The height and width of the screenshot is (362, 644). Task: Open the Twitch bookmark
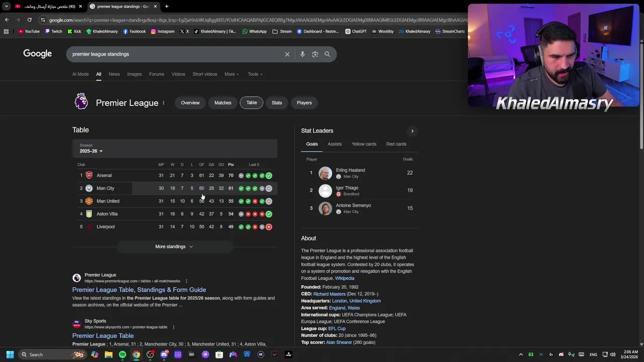pos(53,31)
